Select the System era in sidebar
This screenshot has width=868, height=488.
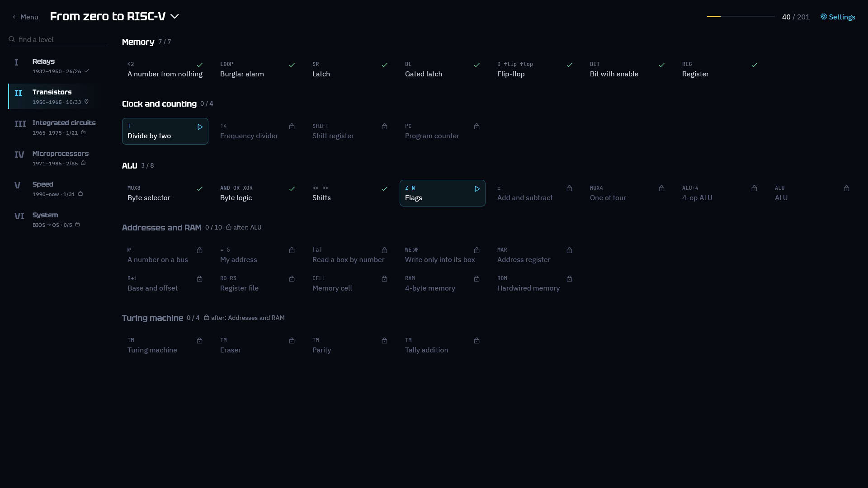pos(57,219)
